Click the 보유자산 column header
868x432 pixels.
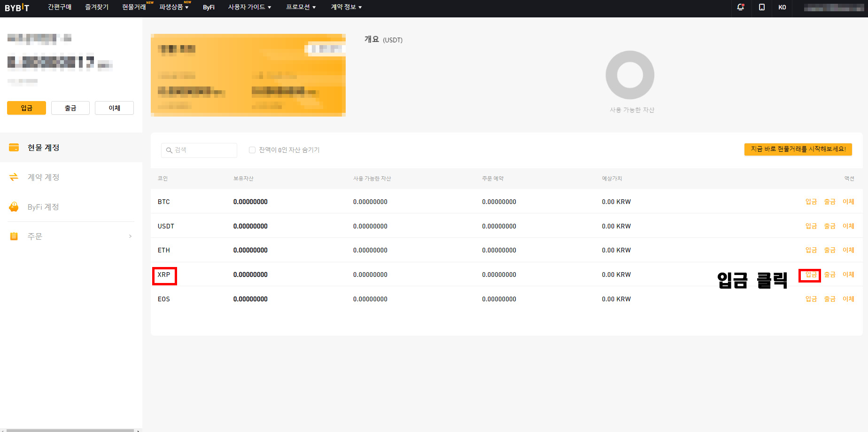point(243,179)
